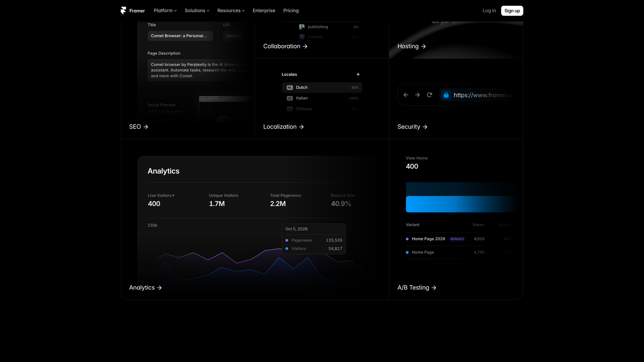The width and height of the screenshot is (644, 362).
Task: Open the Collaboration feature link
Action: pos(285,46)
